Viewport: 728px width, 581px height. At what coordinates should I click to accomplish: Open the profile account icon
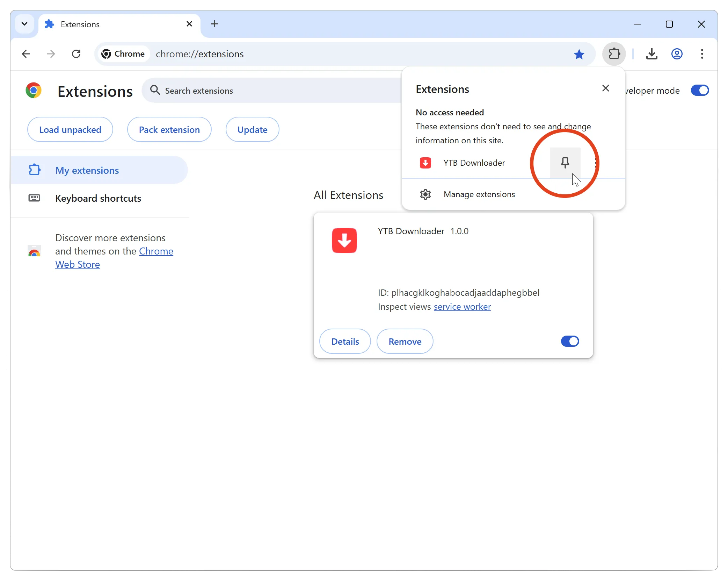pos(677,54)
